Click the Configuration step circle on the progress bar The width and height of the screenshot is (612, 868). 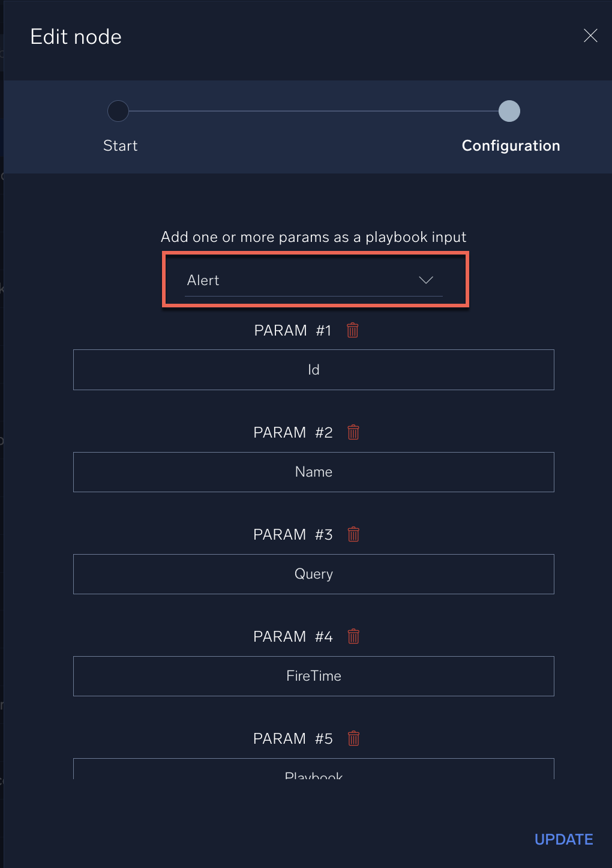509,111
